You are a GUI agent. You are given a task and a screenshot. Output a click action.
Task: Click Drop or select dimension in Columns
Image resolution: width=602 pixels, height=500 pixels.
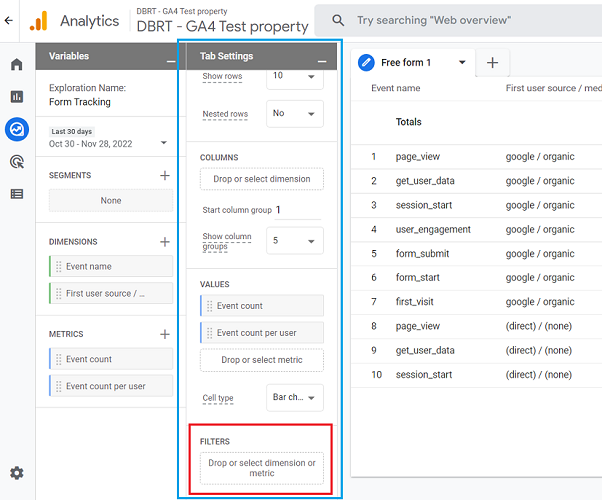coord(262,179)
